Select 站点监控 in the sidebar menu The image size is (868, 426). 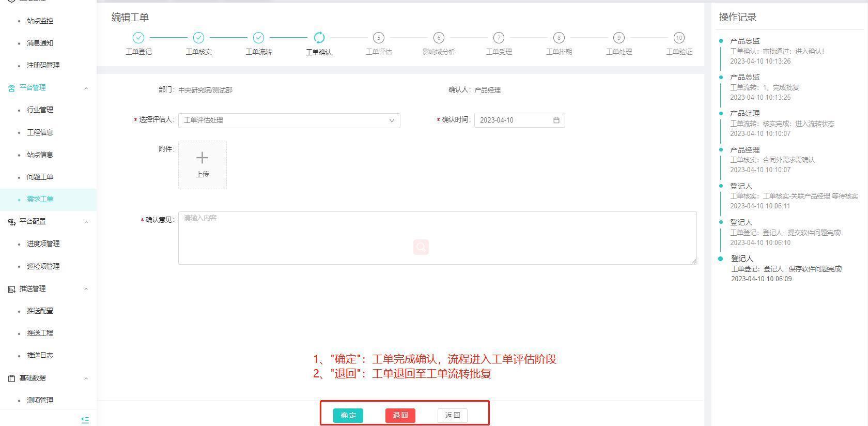tap(40, 21)
